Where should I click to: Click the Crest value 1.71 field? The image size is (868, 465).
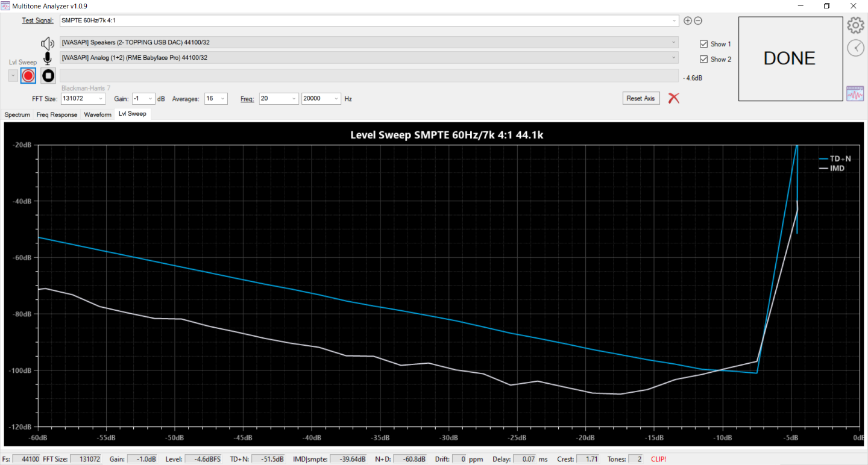pos(587,459)
